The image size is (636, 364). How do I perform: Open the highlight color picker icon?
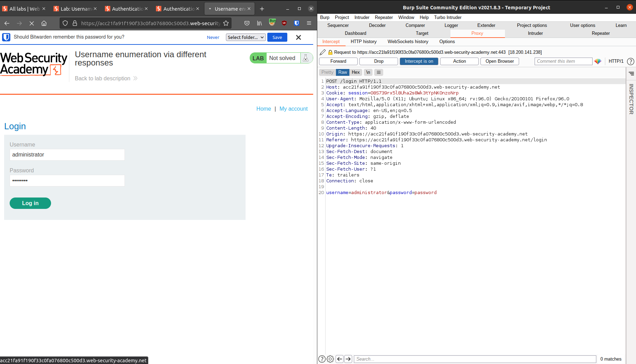598,61
